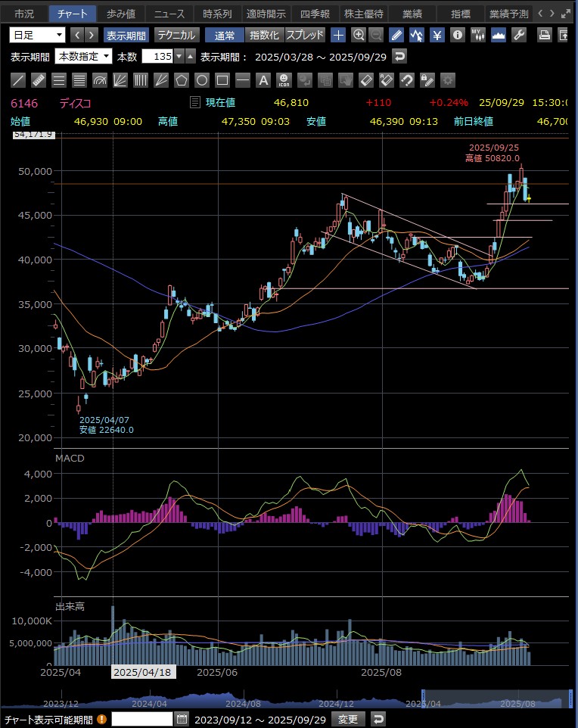Open the bar count 135 dropdown arrow
The image size is (578, 728).
[x=179, y=56]
